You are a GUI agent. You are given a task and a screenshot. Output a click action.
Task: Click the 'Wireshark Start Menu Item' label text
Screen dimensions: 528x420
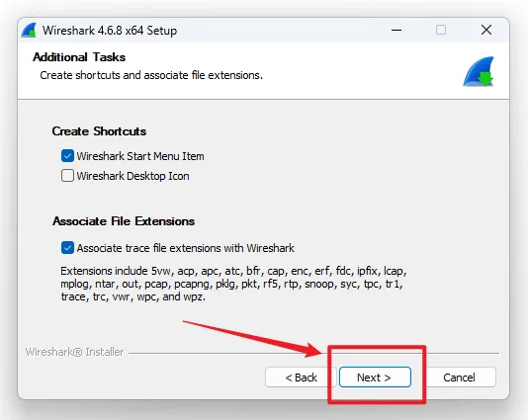coord(140,156)
